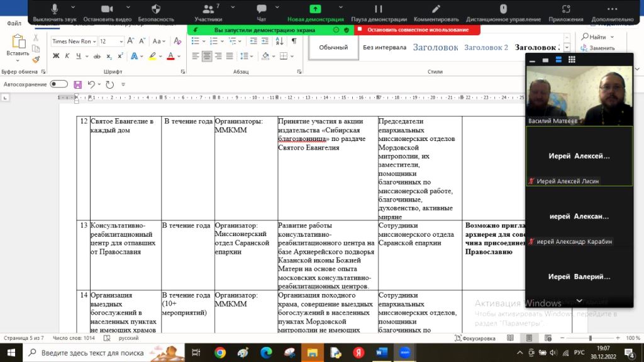Click the zoom slider in the status bar

[590, 337]
